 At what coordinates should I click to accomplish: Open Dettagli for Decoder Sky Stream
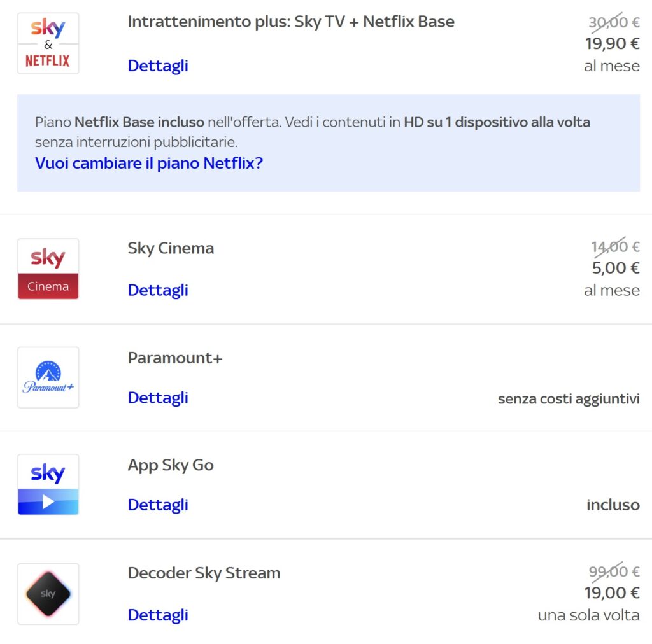[157, 615]
